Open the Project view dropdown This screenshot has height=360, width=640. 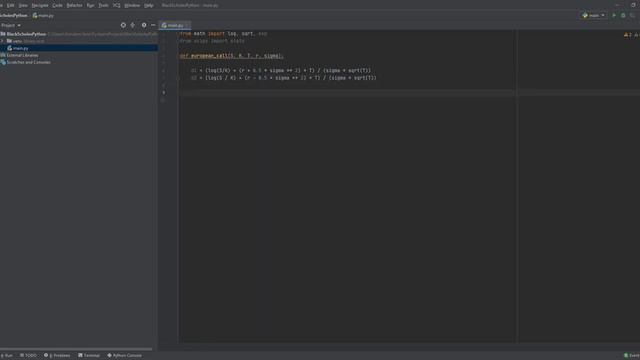pos(11,25)
